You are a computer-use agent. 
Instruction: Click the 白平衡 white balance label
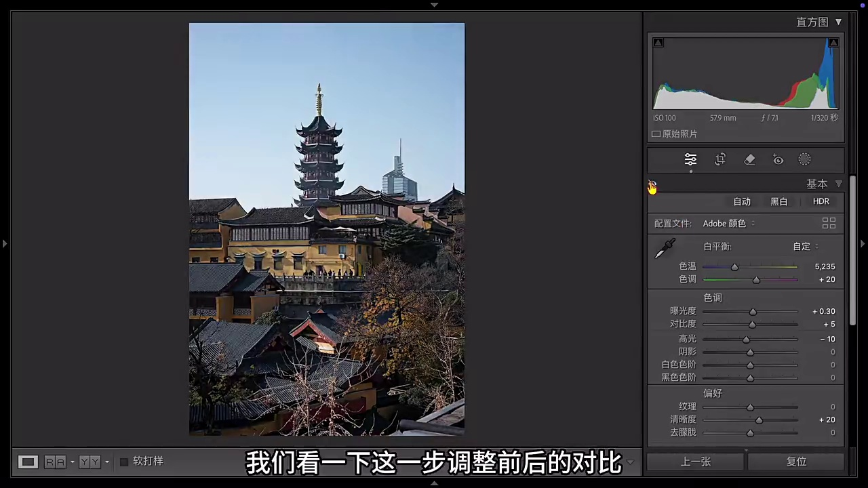717,247
